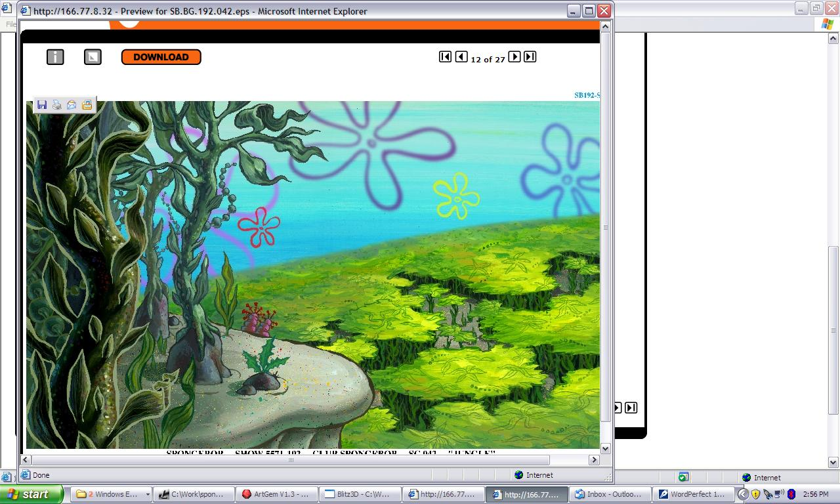Click the background browser's vertical scrollbar thumb
The height and width of the screenshot is (504, 840).
(x=833, y=330)
